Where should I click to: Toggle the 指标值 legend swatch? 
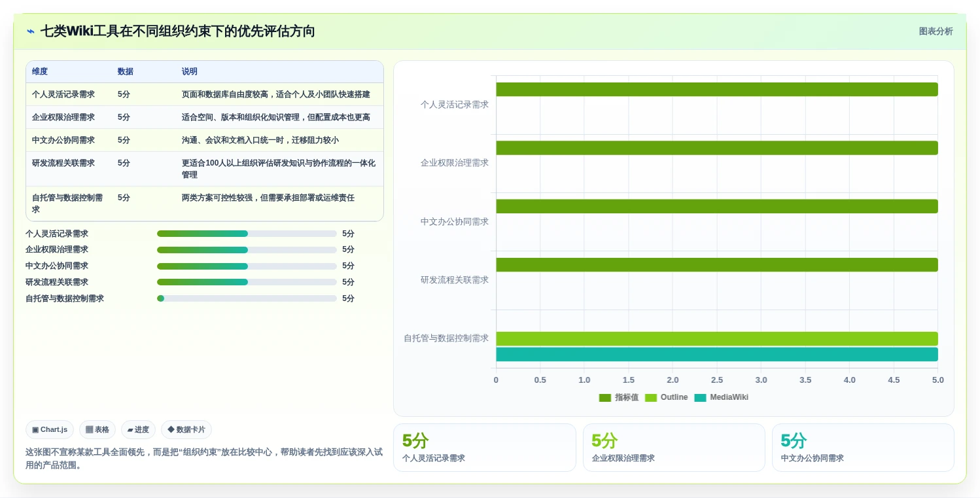(605, 398)
